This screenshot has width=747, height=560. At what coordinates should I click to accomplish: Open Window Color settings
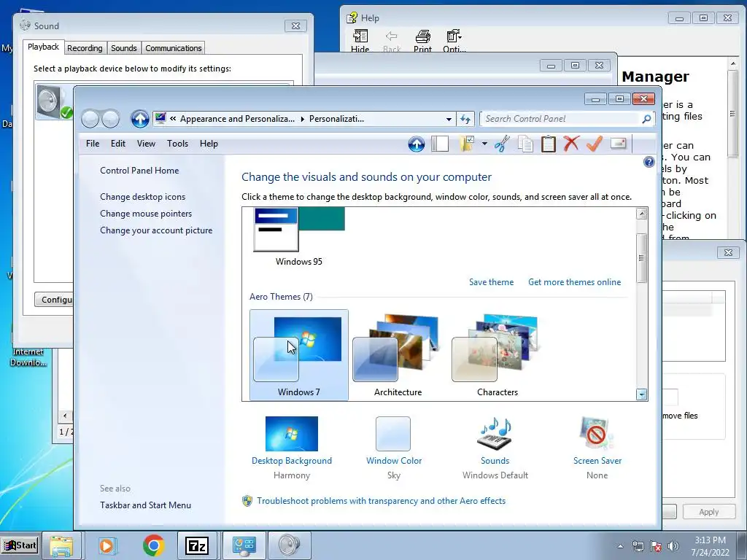(x=393, y=448)
